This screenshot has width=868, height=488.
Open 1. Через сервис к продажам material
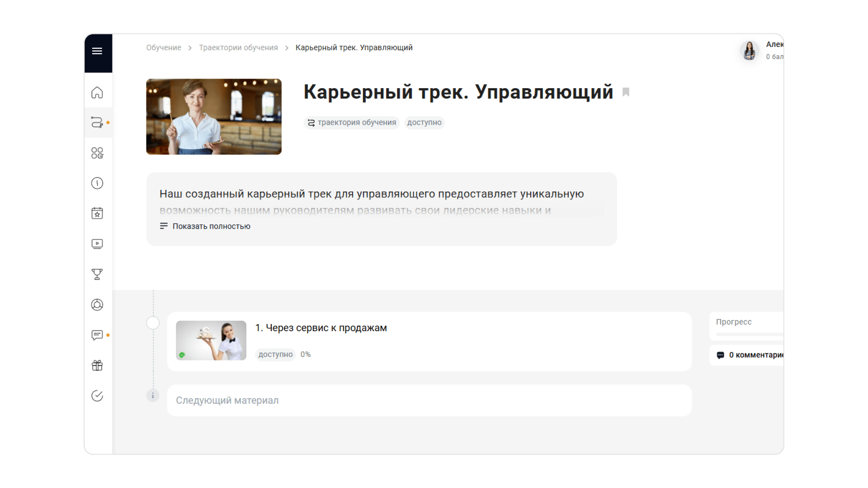321,328
